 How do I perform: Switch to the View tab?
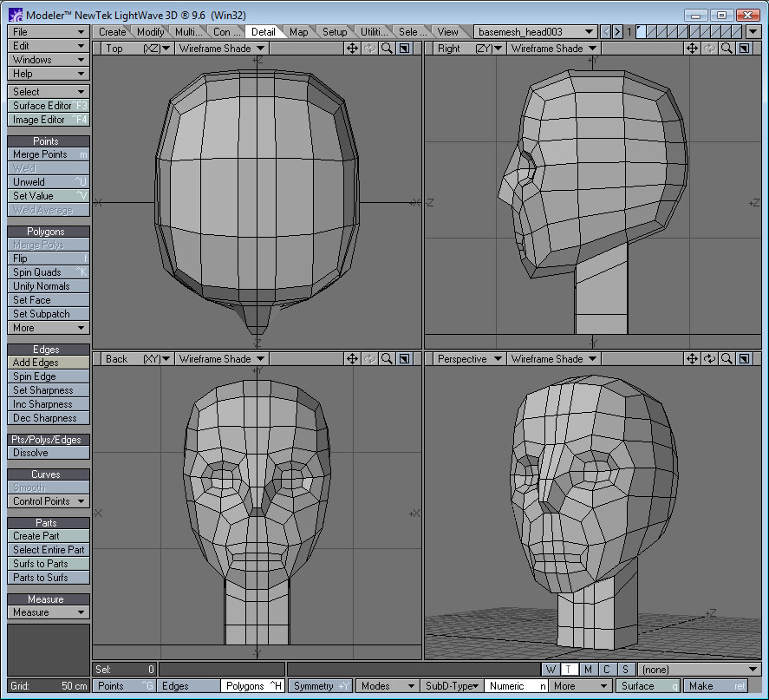pos(447,32)
